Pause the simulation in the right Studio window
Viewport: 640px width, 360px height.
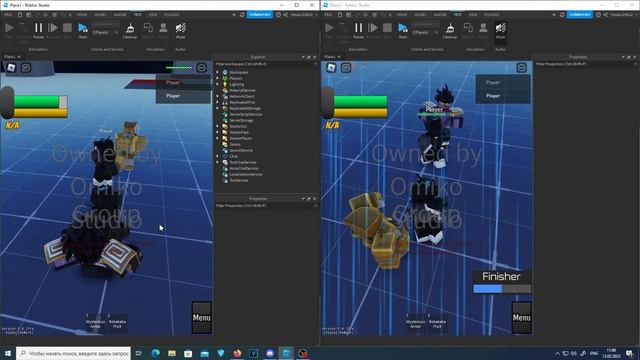(x=358, y=30)
